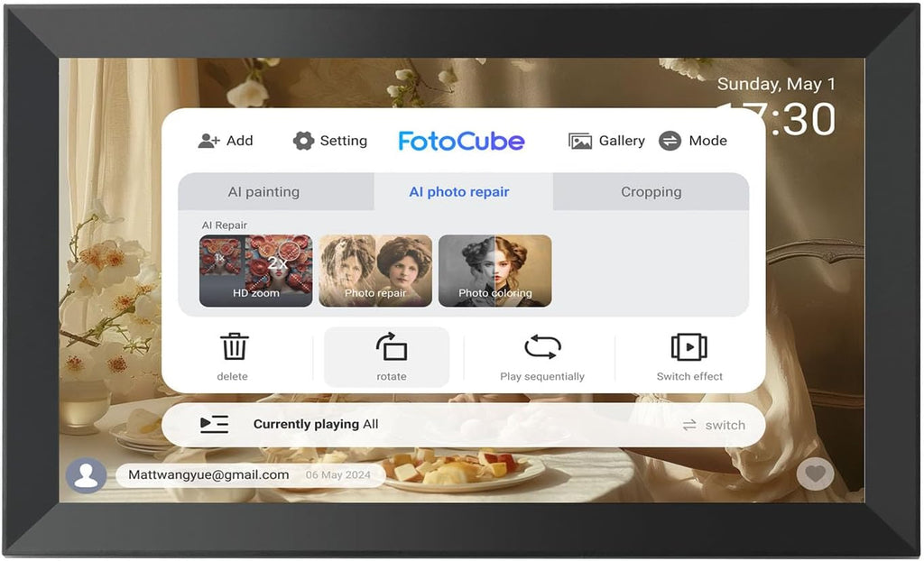Click the Add user icon

[208, 141]
